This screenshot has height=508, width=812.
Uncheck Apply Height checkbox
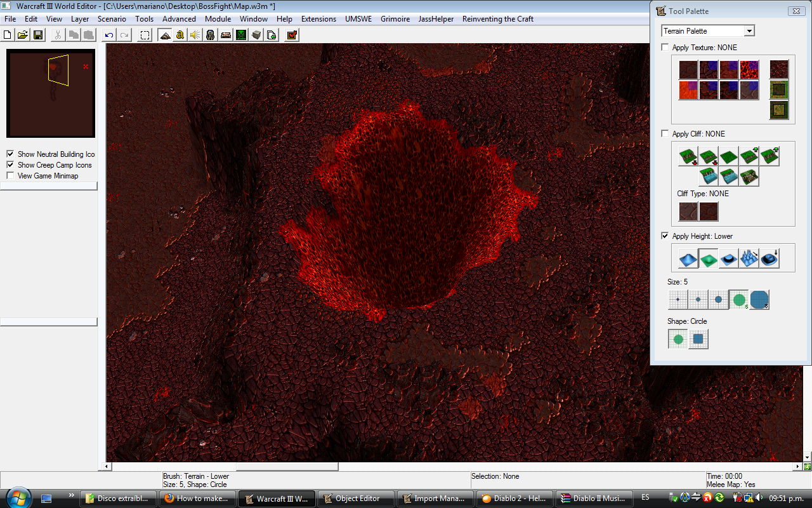point(665,236)
